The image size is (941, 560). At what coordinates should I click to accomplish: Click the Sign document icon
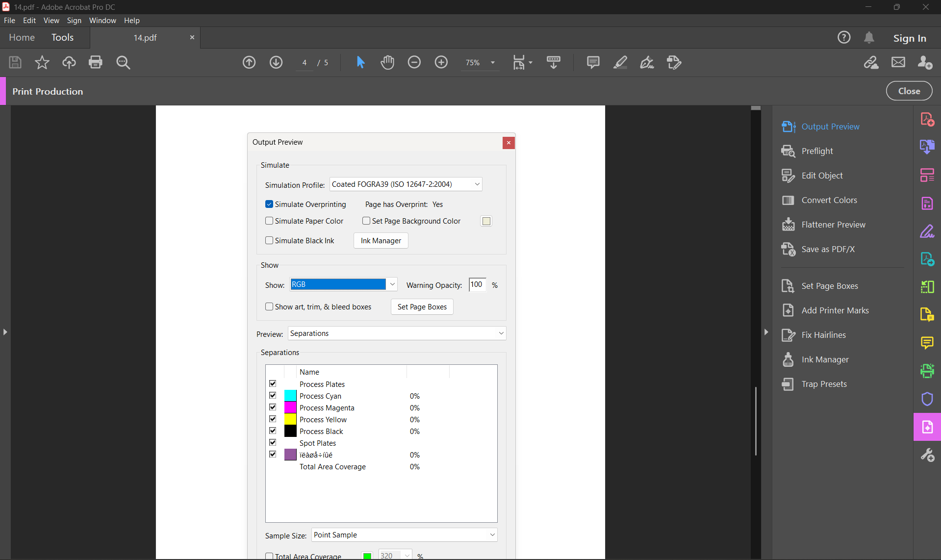tap(647, 62)
